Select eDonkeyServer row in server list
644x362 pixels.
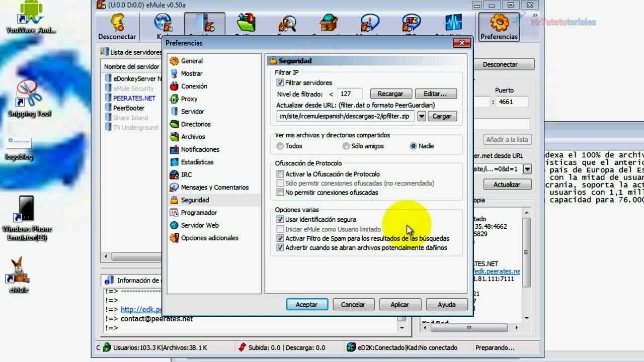(133, 78)
